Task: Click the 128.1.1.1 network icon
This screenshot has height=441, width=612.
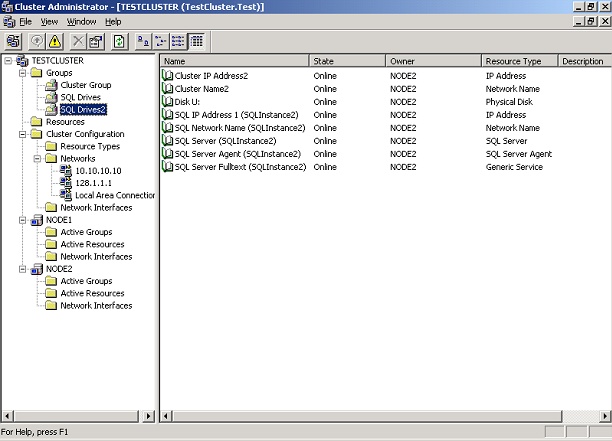Action: [66, 183]
